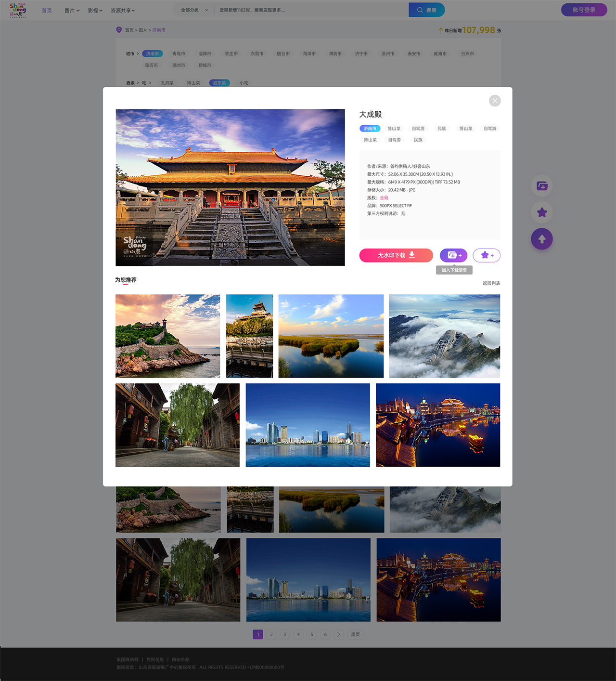Open the recommended wetland lake reflection photo
The height and width of the screenshot is (681, 616).
[x=331, y=336]
